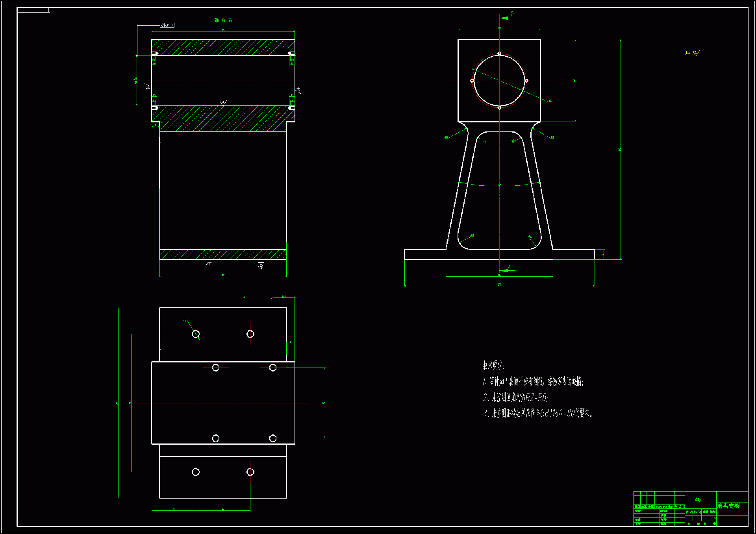
Task: Select the datum symbol below section view base
Action: point(261,265)
